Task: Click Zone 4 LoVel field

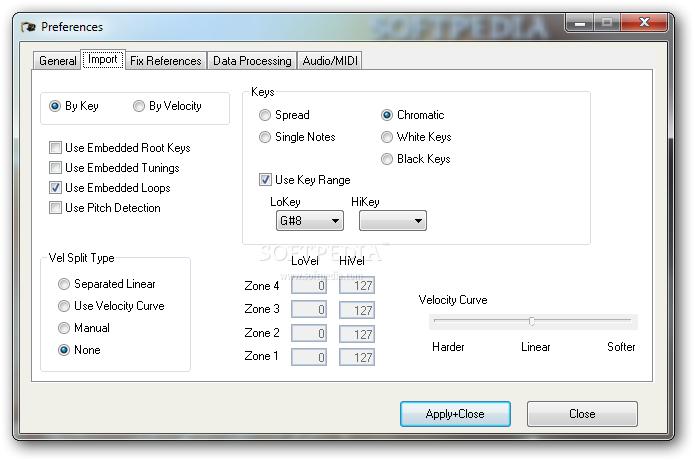Action: pyautogui.click(x=309, y=285)
